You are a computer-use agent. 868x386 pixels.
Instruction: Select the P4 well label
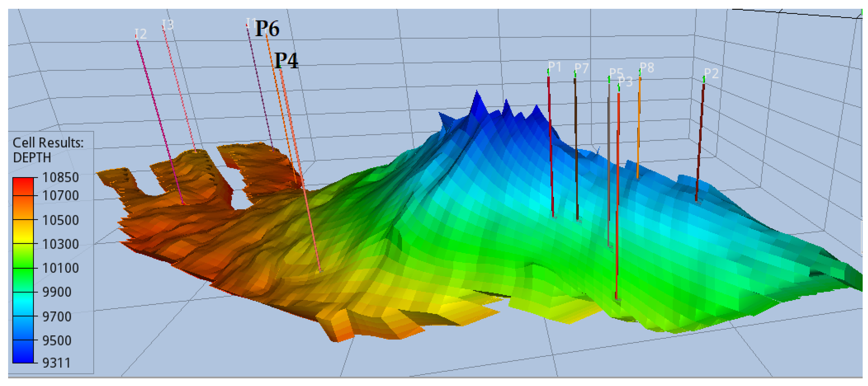pos(286,61)
